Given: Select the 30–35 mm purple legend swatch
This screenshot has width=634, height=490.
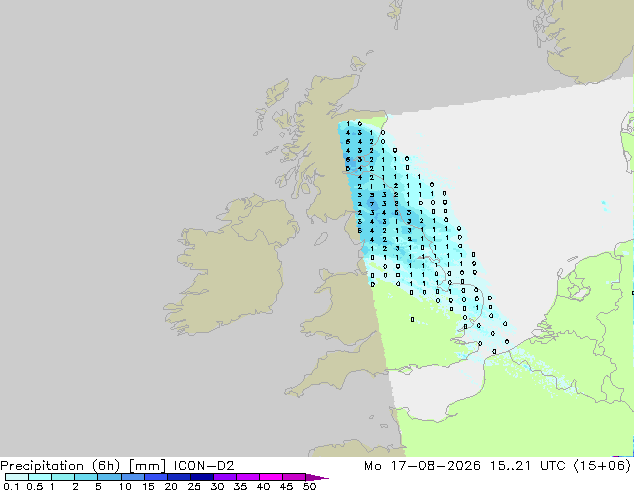Looking at the screenshot, I should pyautogui.click(x=225, y=477).
